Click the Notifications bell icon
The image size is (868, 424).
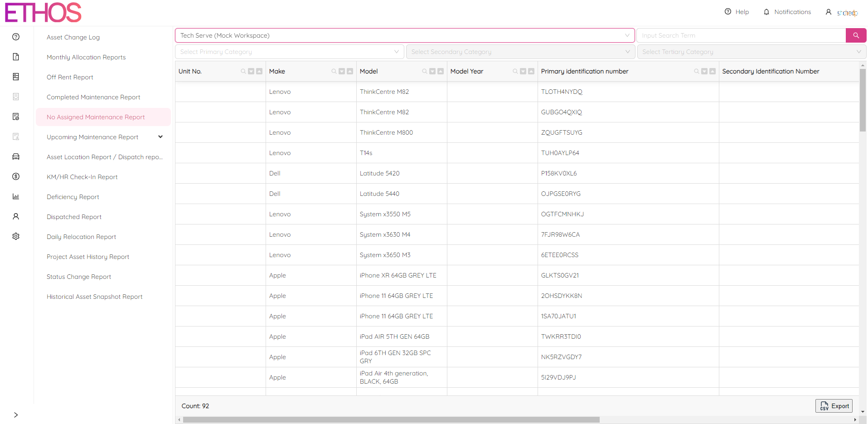[x=766, y=12]
